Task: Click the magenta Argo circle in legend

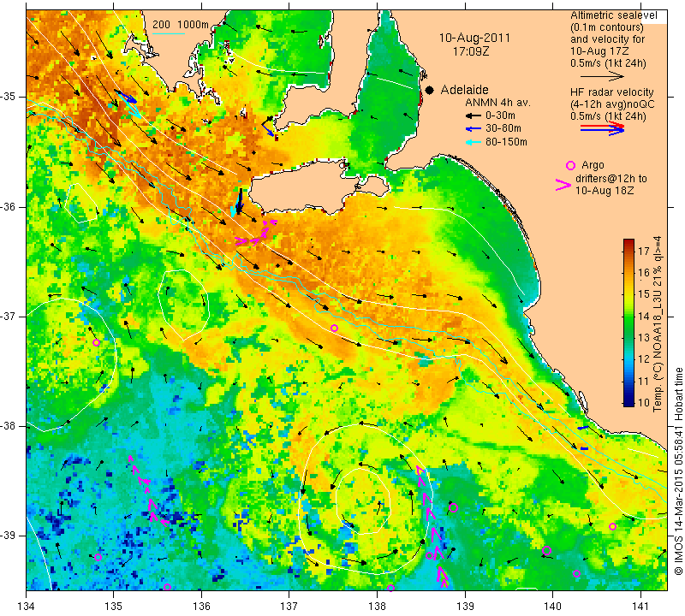Action: tap(570, 165)
